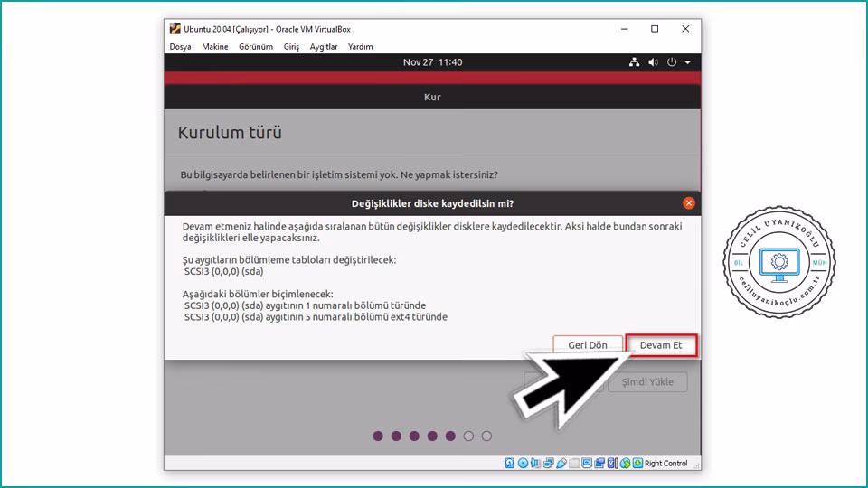Open the Makine menu
Viewport: 868px width, 488px height.
tap(215, 46)
